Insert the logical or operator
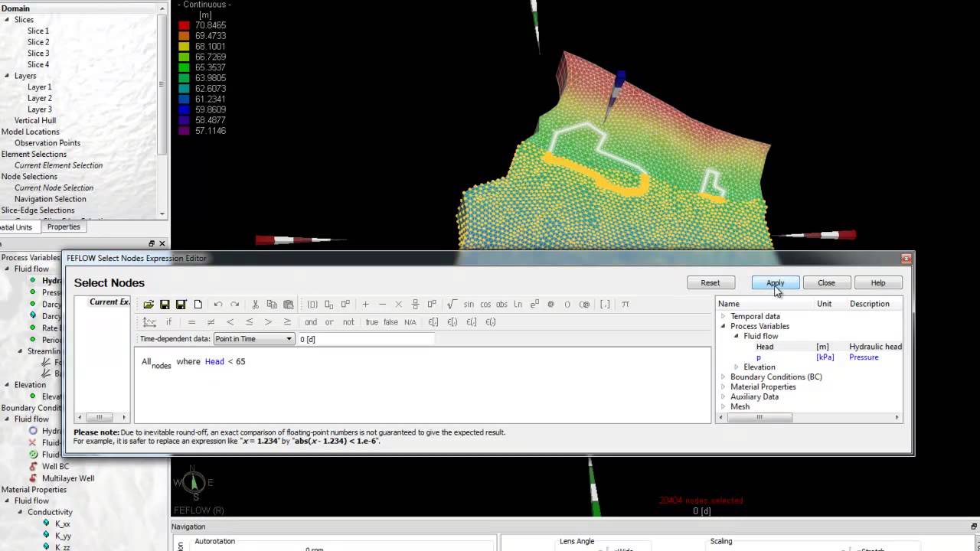 click(x=329, y=322)
